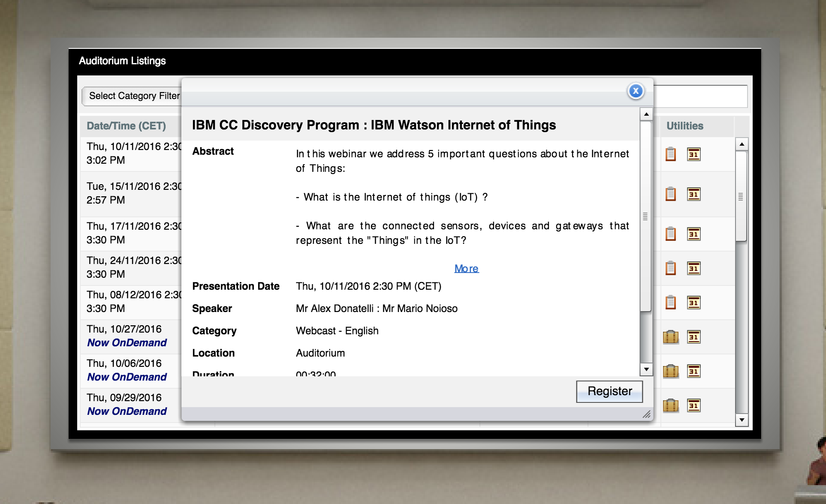Close the webinar details popup
The width and height of the screenshot is (826, 504).
636,91
